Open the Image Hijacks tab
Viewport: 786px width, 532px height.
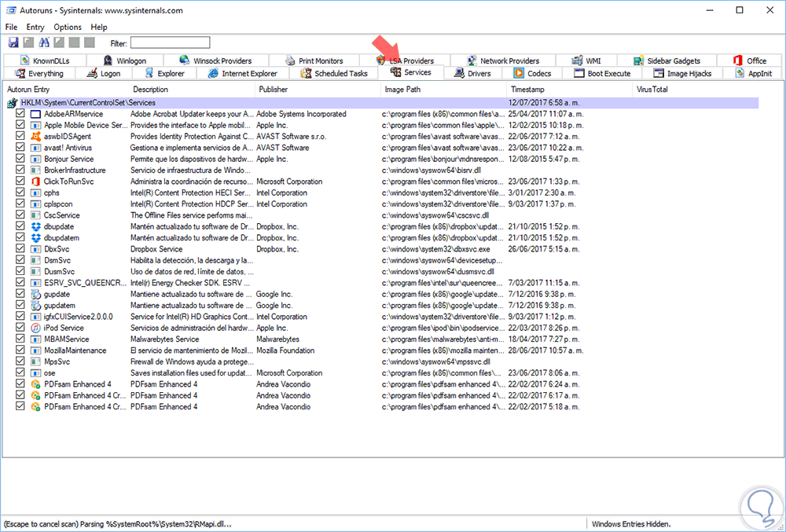682,73
